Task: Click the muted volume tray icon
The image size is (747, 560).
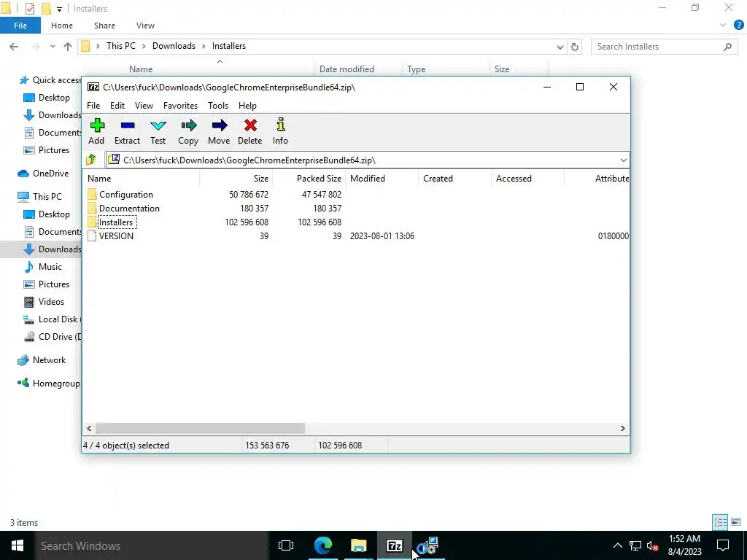Action: (x=653, y=546)
